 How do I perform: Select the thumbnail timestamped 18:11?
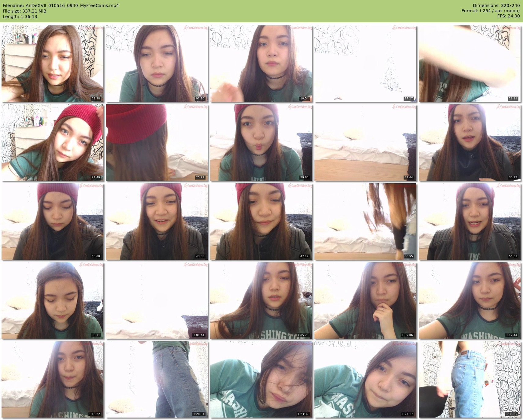(x=469, y=64)
